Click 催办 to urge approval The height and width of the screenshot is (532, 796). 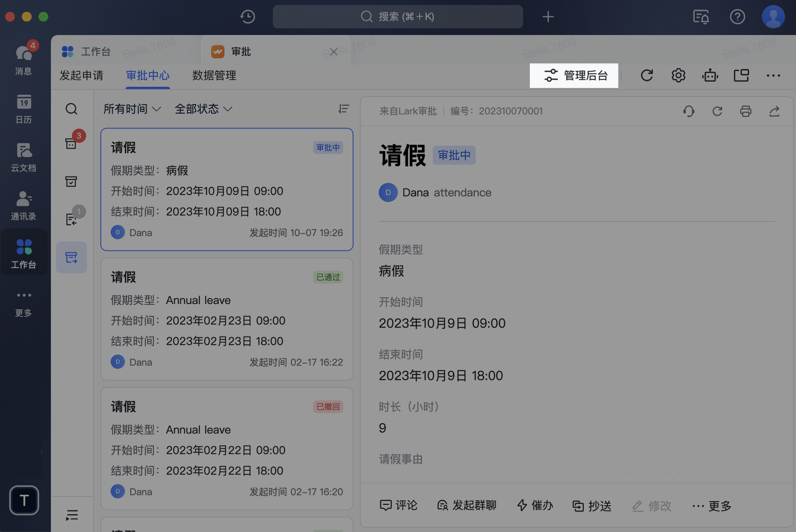pos(535,506)
